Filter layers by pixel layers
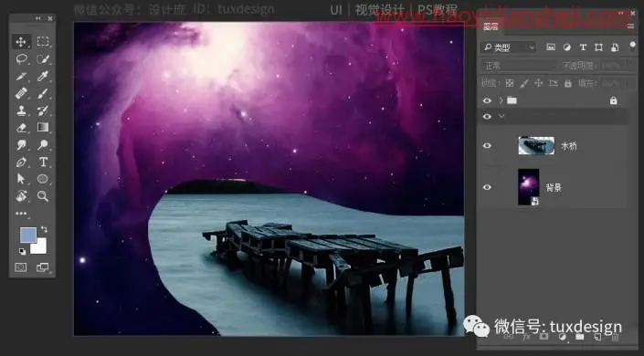Viewport: 644px width, 356px height. point(551,47)
